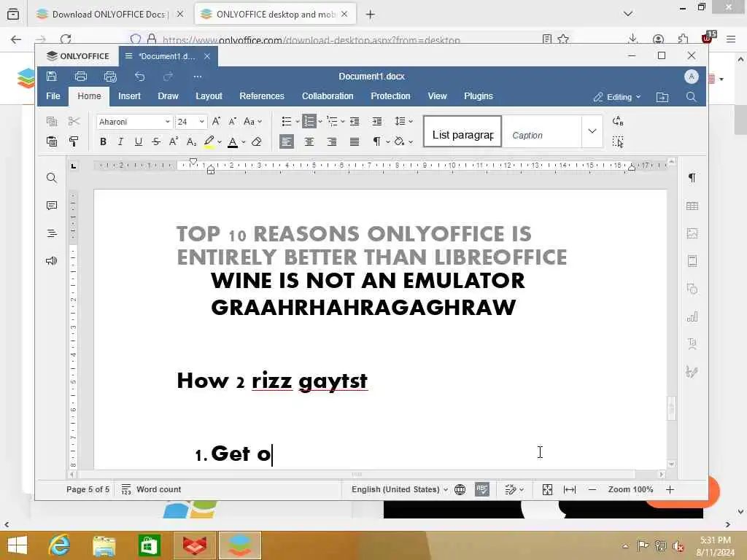
Task: Justify the paragraph text
Action: click(x=355, y=141)
